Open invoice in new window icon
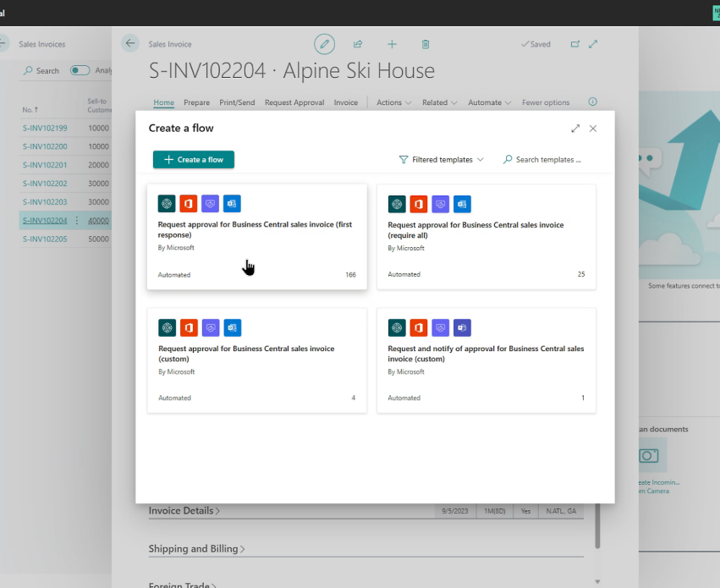The image size is (720, 588). coord(574,44)
